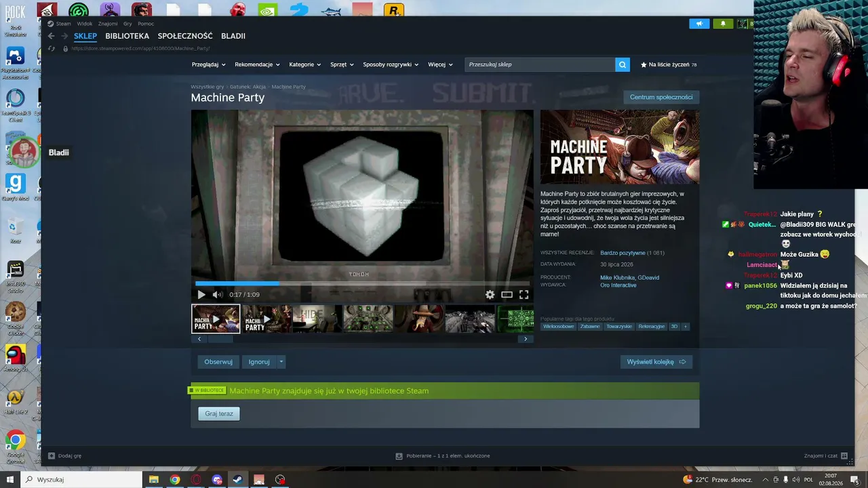Click the store search magnifier button
868x488 pixels.
pyautogui.click(x=623, y=64)
